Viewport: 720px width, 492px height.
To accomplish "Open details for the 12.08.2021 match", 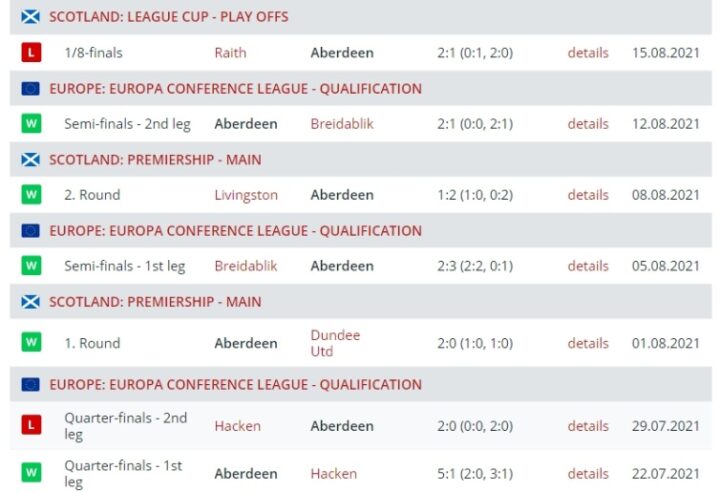I will 588,124.
